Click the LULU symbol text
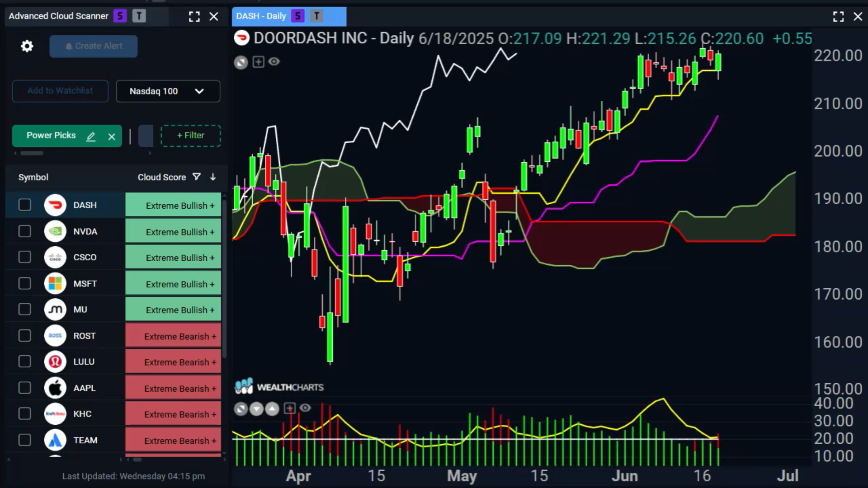This screenshot has width=868, height=488. tap(84, 362)
